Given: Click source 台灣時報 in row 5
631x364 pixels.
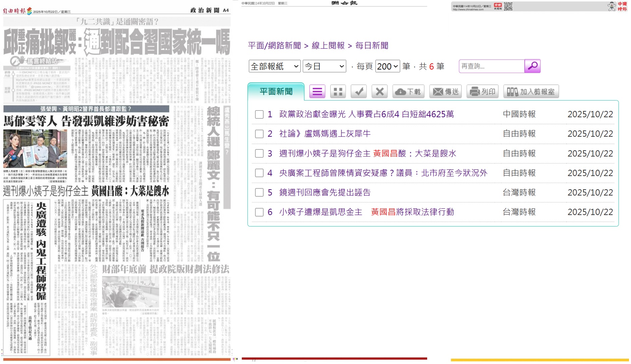Looking at the screenshot, I should coord(519,192).
